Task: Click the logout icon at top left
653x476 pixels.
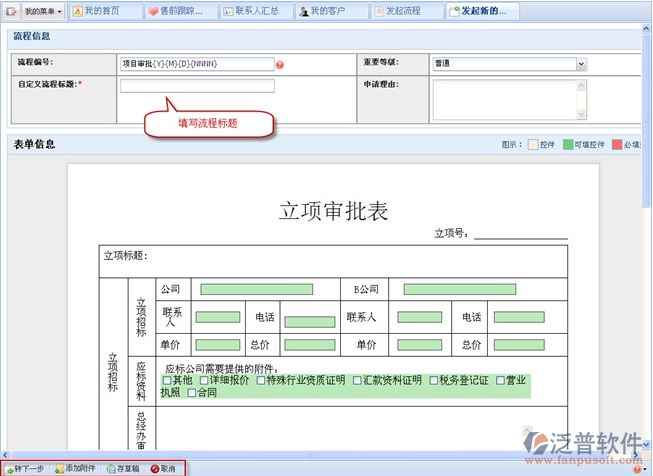Action: (10, 11)
